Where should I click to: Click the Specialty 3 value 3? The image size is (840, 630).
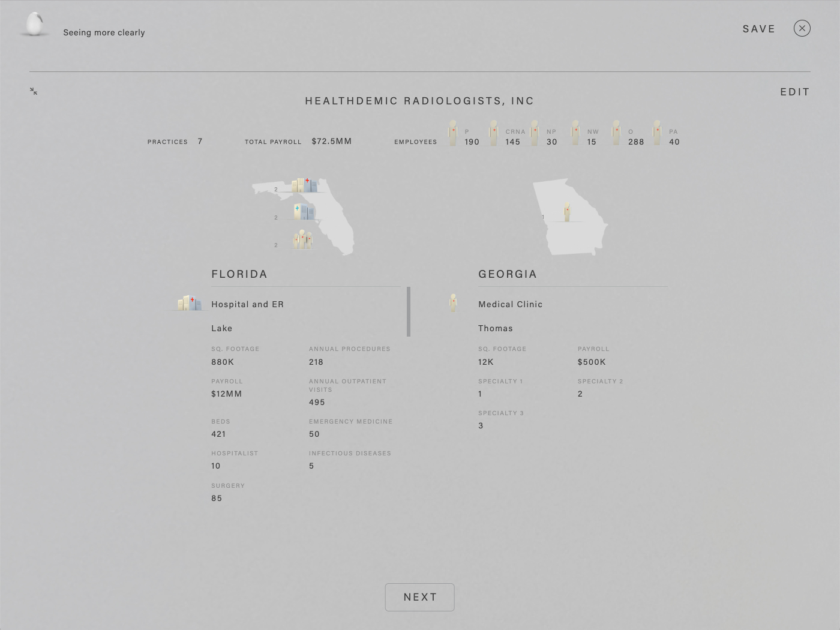coord(481,425)
